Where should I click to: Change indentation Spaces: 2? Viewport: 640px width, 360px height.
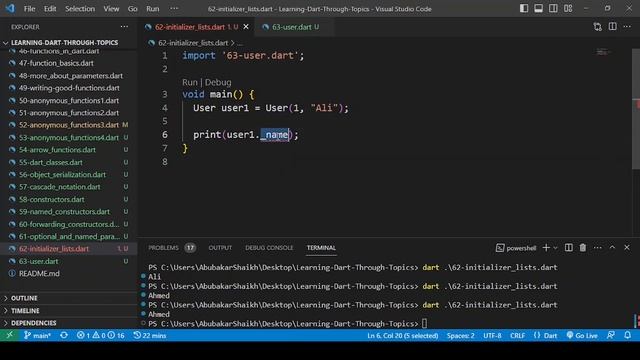click(460, 336)
